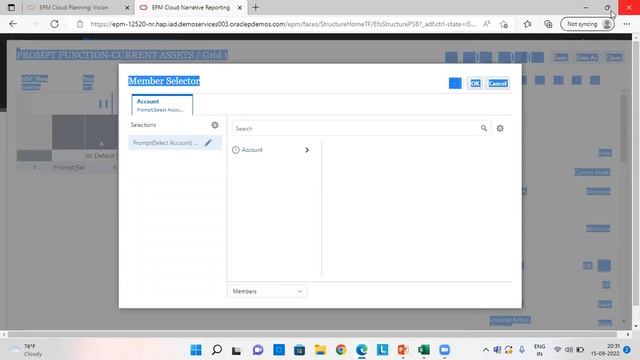Open File Explorer from the taskbar
640x360 pixels.
tap(320, 350)
